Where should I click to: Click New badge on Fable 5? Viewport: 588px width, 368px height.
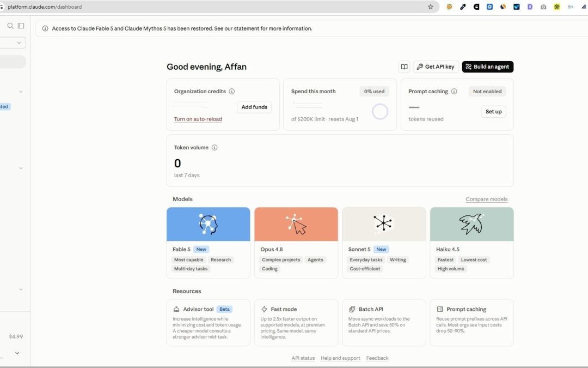(201, 249)
